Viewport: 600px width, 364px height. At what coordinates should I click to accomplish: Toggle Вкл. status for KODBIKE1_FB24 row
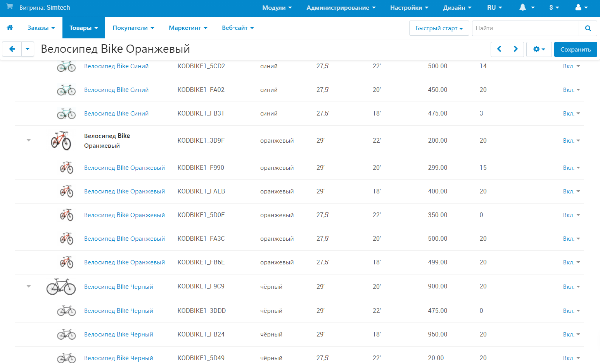pyautogui.click(x=571, y=335)
